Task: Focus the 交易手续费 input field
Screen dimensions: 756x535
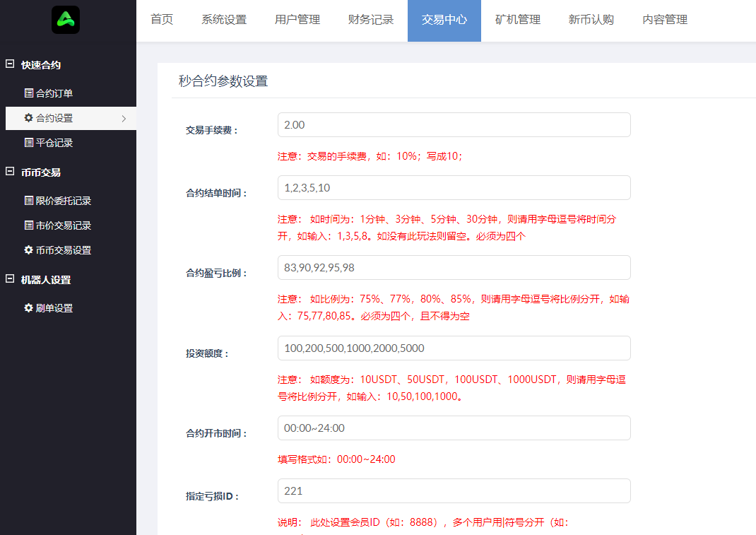Action: (454, 125)
